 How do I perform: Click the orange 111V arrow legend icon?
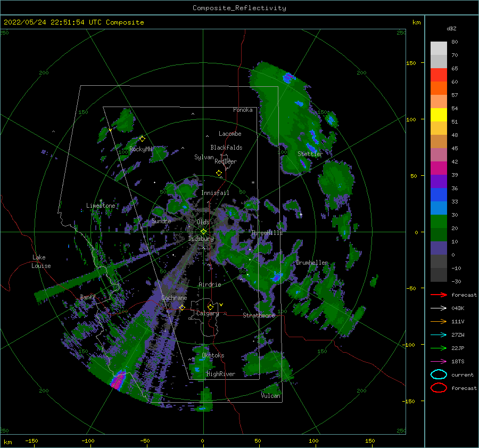[439, 321]
